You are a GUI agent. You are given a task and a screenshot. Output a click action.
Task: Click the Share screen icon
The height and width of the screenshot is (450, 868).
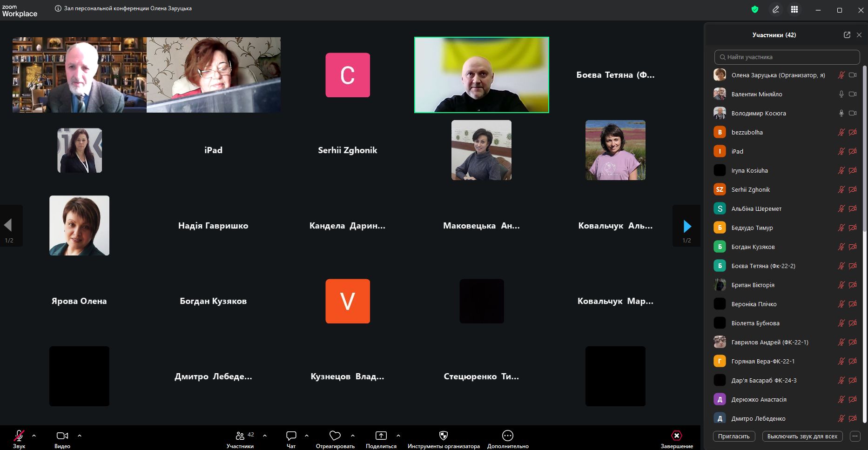click(381, 436)
